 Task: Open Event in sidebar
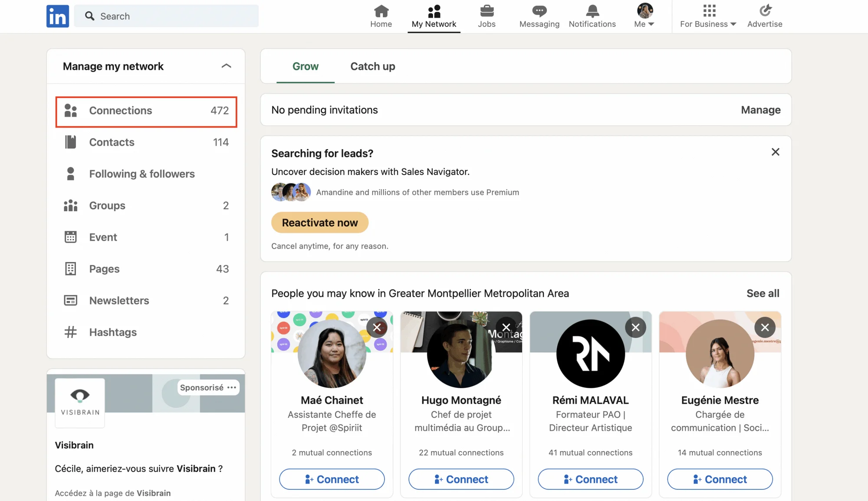click(x=146, y=237)
